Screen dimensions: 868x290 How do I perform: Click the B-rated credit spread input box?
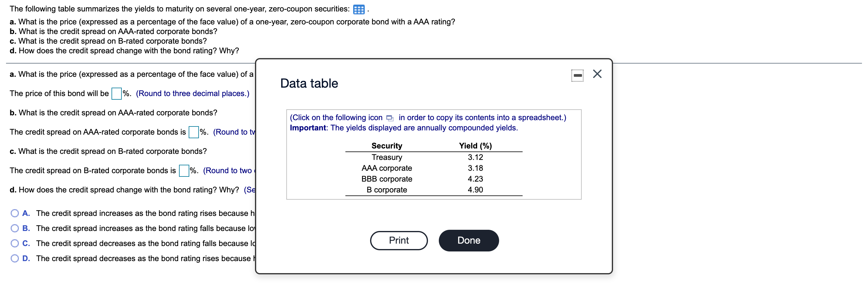point(184,171)
